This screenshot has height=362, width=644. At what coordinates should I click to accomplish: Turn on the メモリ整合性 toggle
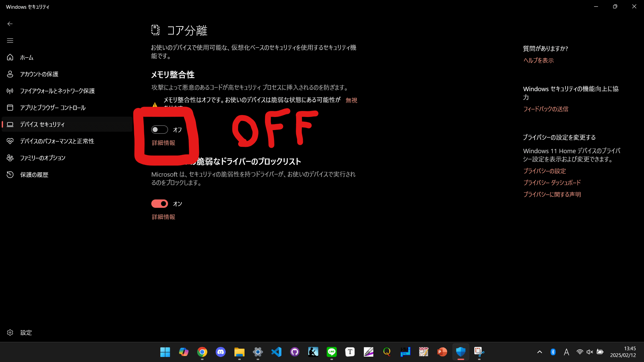pyautogui.click(x=160, y=130)
